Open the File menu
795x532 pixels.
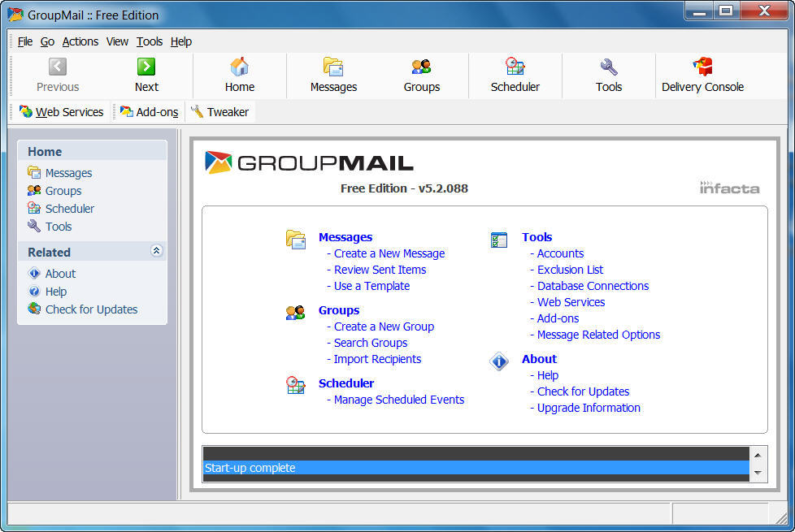pyautogui.click(x=25, y=41)
